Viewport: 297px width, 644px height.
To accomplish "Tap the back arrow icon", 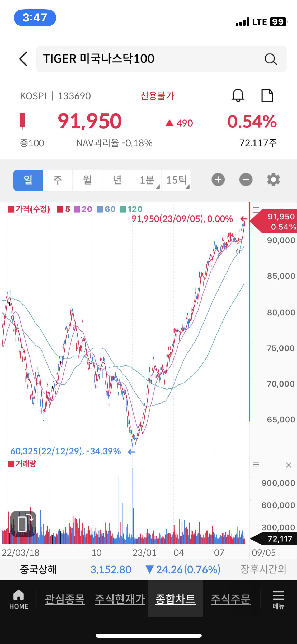I will pyautogui.click(x=23, y=59).
